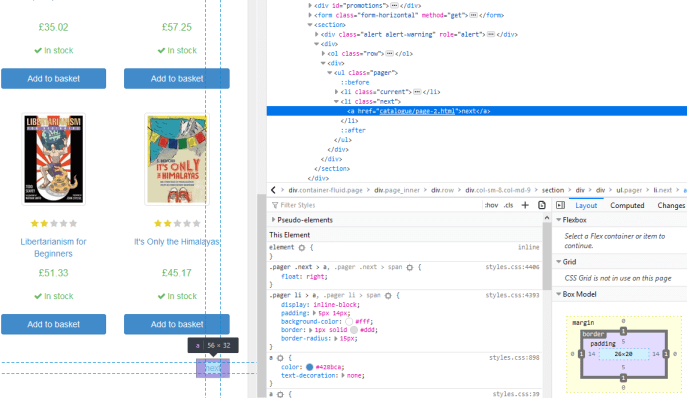Expand the border-radius shorthand property
The image size is (687, 398).
(336, 338)
